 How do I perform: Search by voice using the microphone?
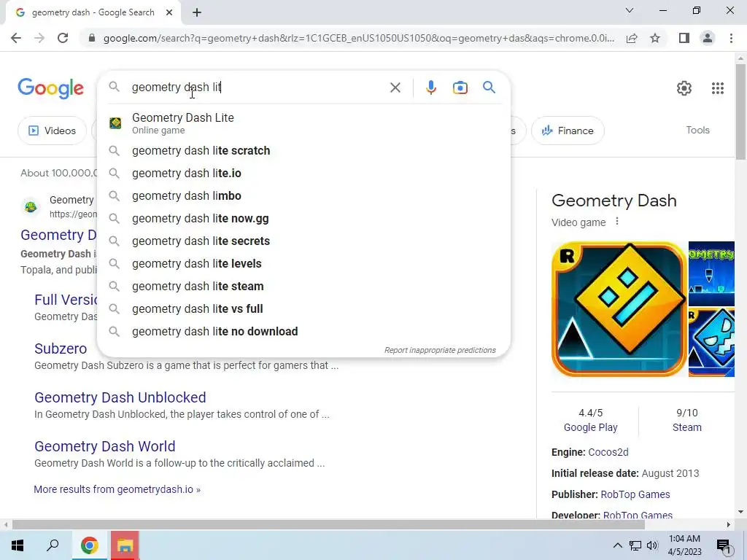click(431, 87)
